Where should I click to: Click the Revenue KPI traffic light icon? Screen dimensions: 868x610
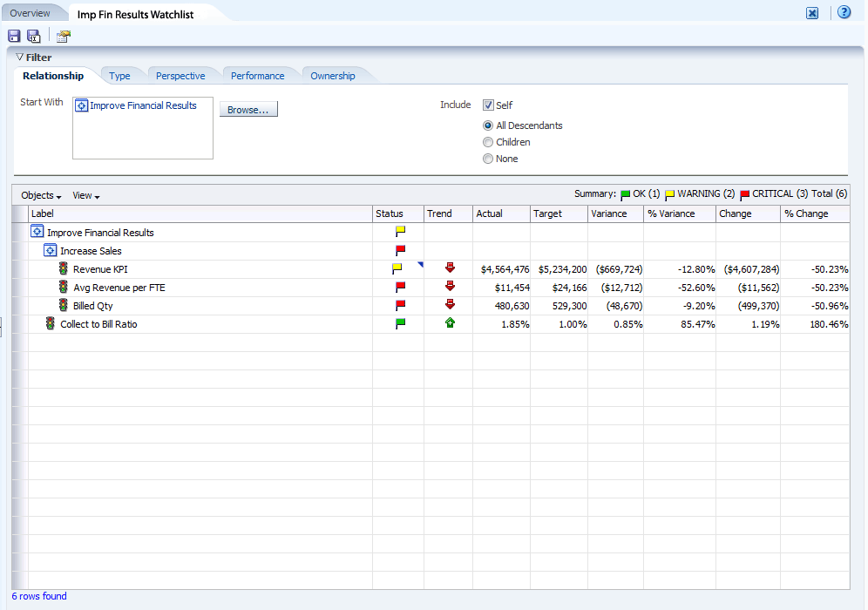[64, 269]
